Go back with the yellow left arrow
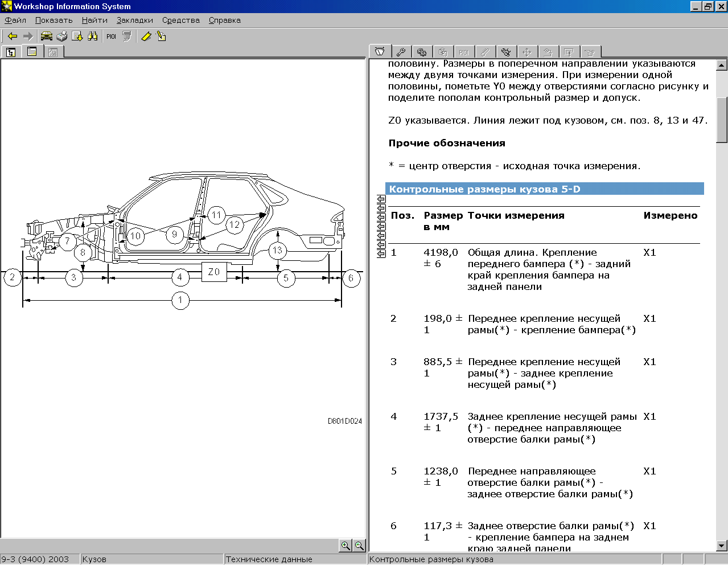Viewport: 728px width, 565px height. click(13, 36)
